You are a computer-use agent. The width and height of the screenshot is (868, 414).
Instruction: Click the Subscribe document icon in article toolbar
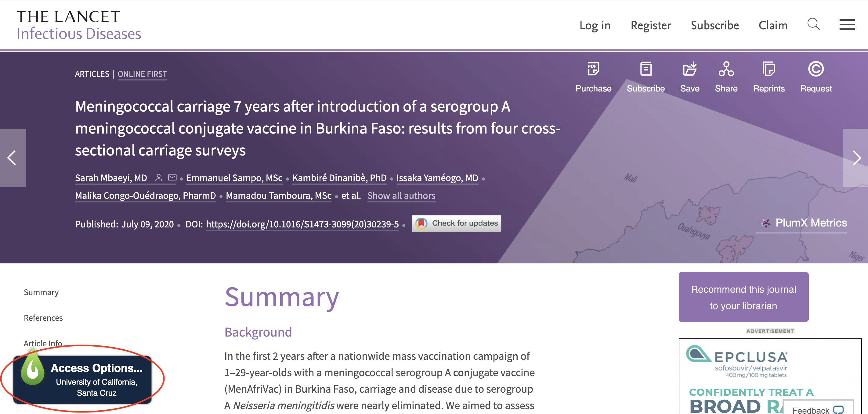[646, 69]
